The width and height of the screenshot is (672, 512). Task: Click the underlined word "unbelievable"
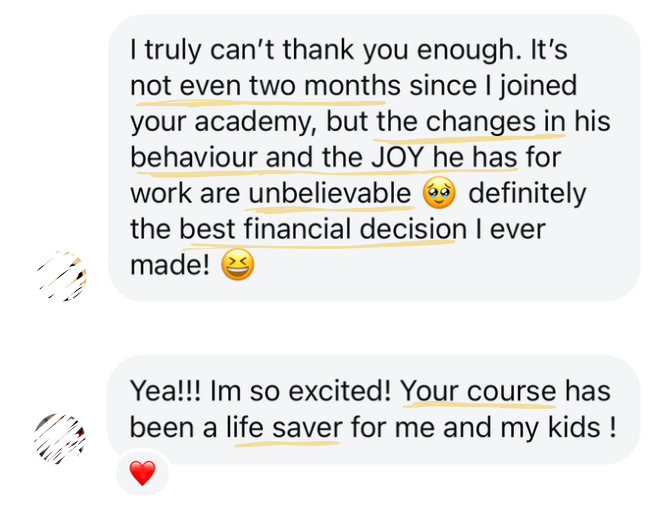pos(330,193)
